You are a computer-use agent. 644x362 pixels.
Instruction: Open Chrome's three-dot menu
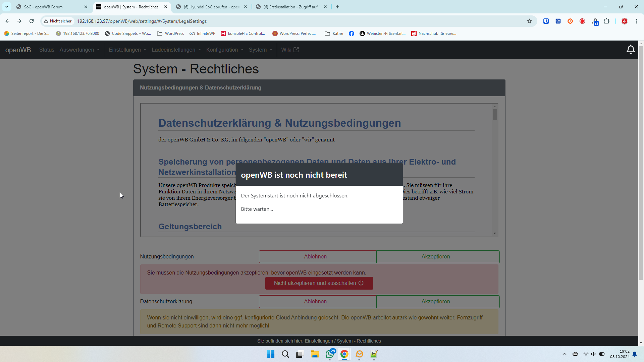[637, 21]
